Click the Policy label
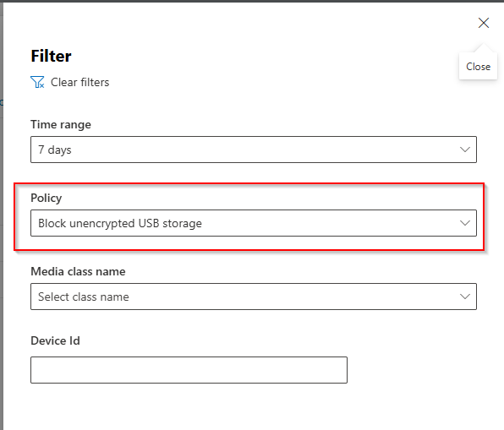Viewport: 504px width, 430px height. [47, 199]
